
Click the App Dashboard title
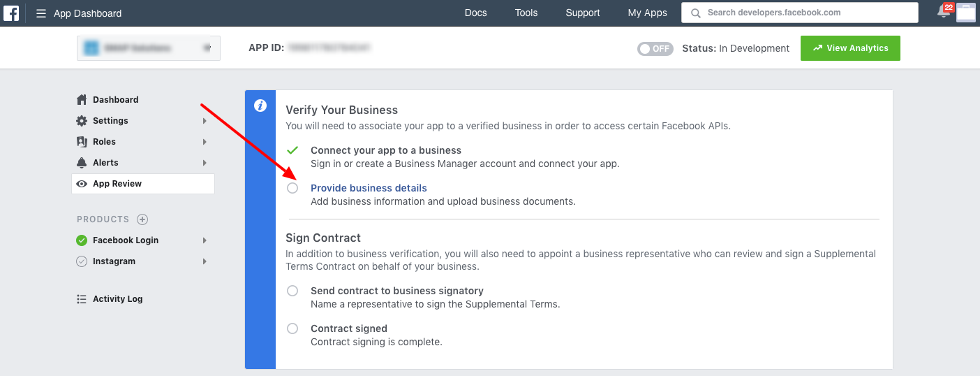click(x=87, y=13)
